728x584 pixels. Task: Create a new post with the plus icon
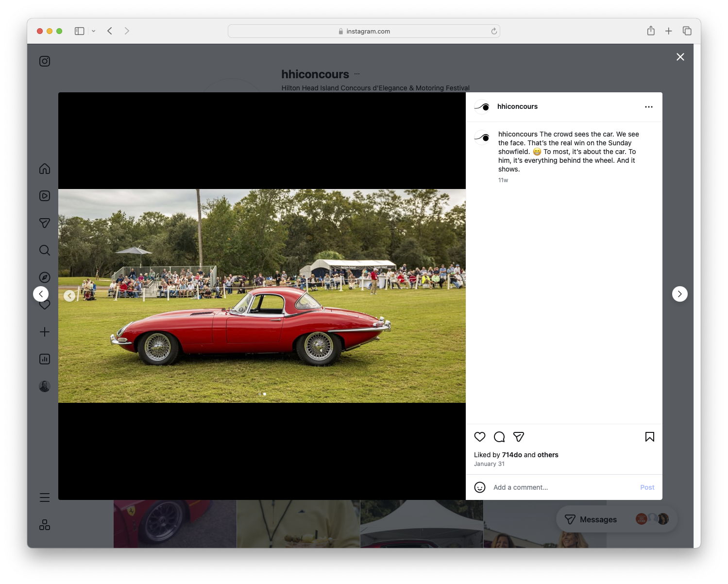coord(44,332)
